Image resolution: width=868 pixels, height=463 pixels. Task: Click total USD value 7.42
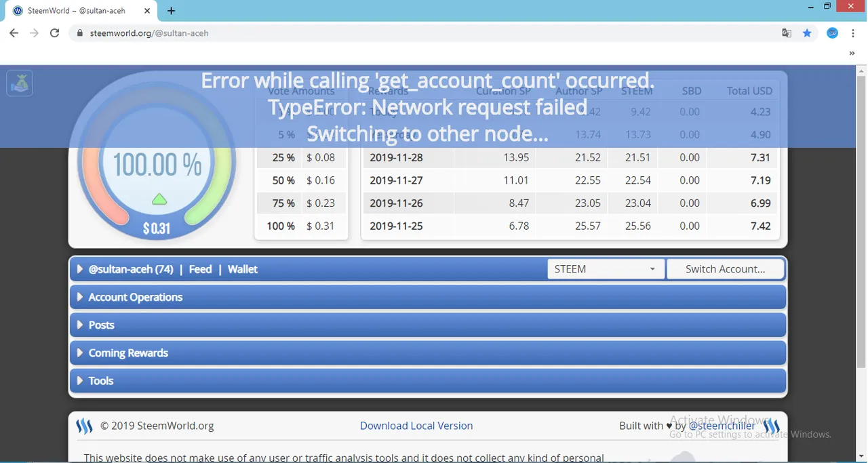[760, 226]
